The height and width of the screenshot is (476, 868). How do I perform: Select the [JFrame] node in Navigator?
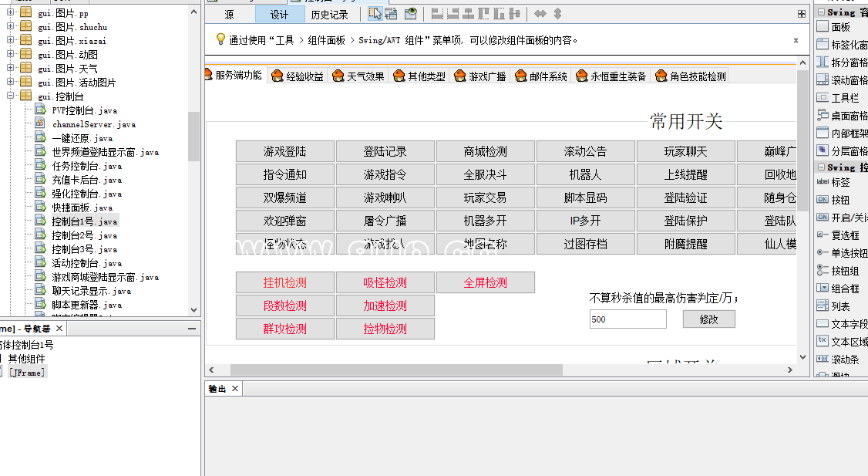(26, 373)
